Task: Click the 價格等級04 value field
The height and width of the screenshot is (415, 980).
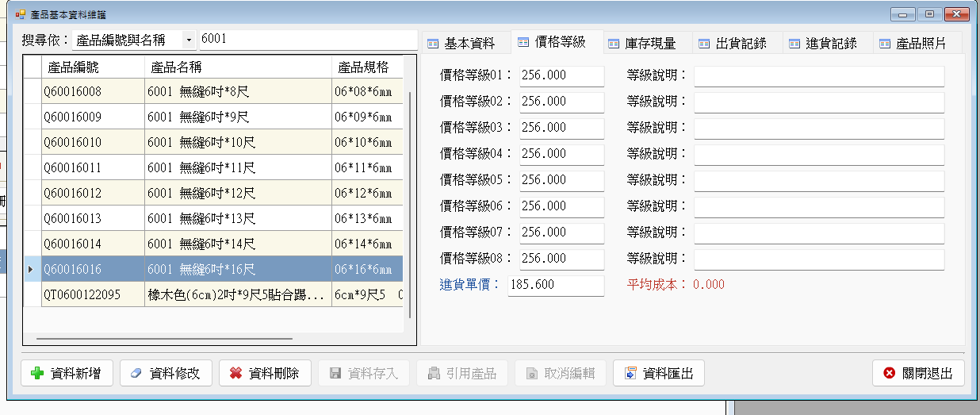Action: [562, 154]
